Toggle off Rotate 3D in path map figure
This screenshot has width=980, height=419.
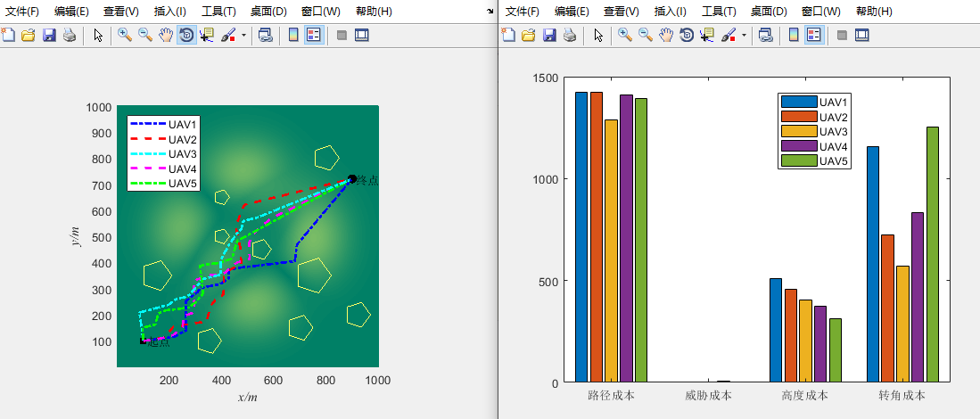pyautogui.click(x=186, y=36)
